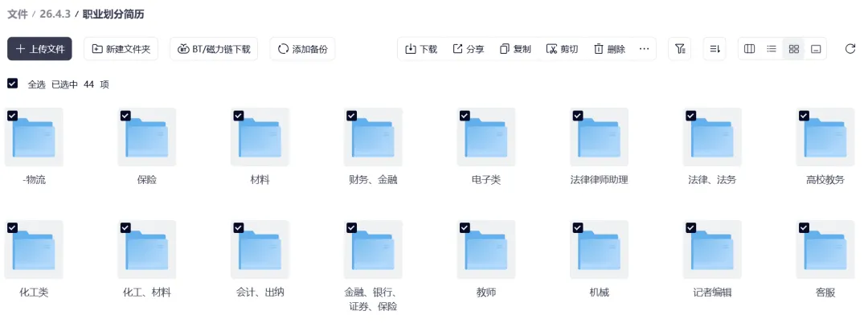Refresh the file list
868x323 pixels.
click(x=850, y=49)
